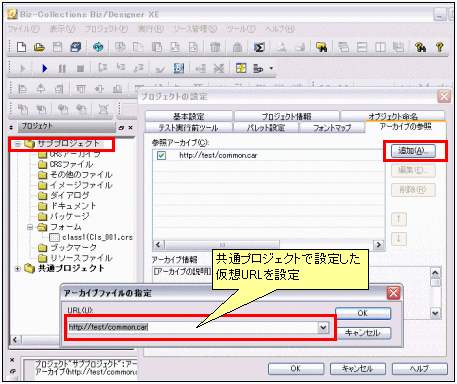Collapse the フォーム folder node

[30, 227]
